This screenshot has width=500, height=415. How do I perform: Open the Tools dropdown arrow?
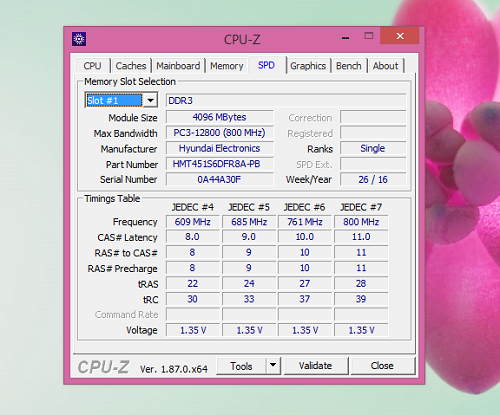[x=273, y=365]
